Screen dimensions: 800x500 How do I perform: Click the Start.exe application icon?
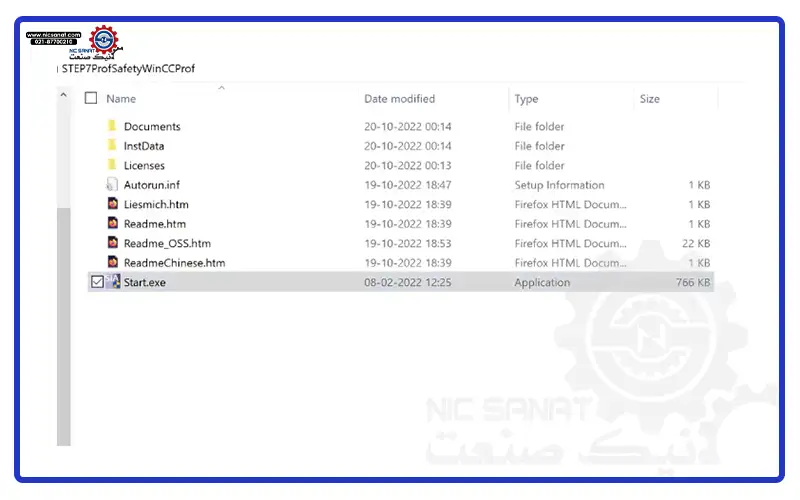click(x=113, y=282)
